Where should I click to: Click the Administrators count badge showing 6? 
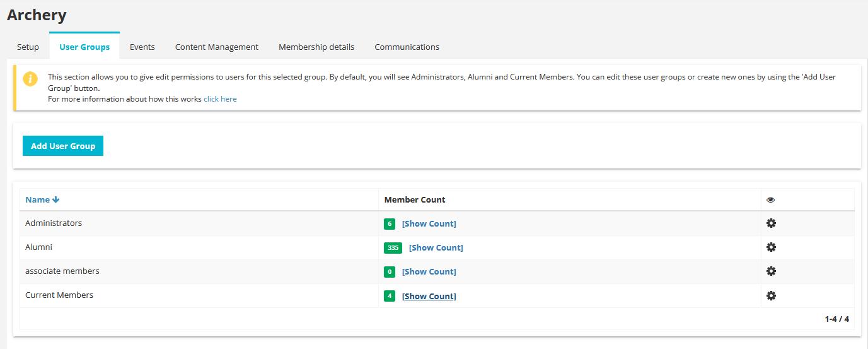tap(391, 224)
